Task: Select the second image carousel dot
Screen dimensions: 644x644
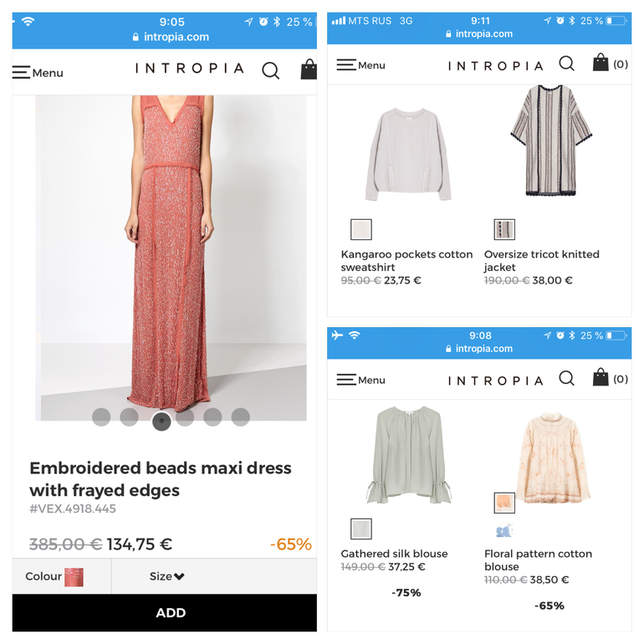Action: pyautogui.click(x=129, y=417)
